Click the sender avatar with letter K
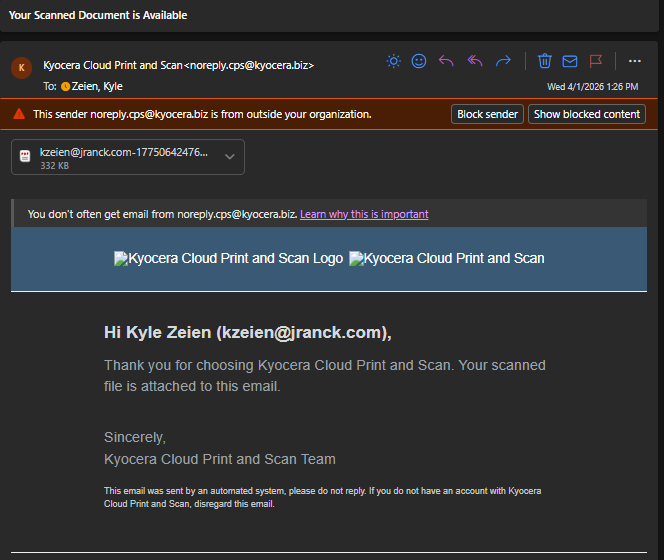Image resolution: width=664 pixels, height=560 pixels. (x=21, y=67)
